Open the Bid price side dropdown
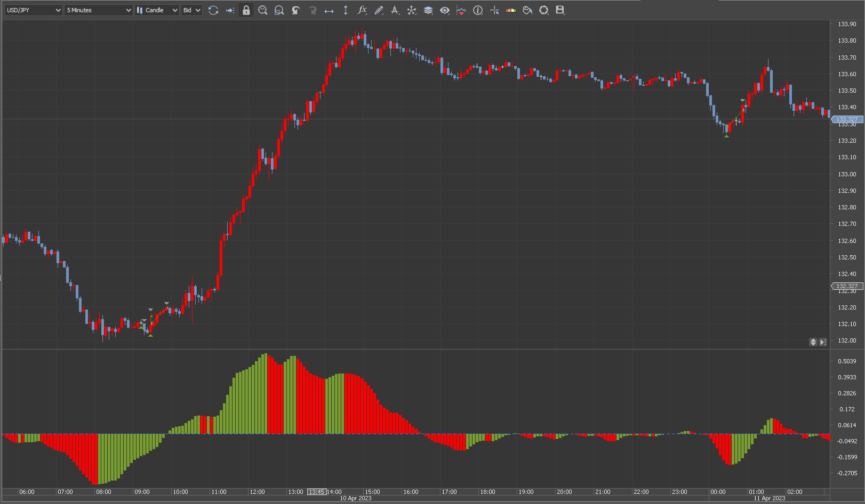 (191, 10)
